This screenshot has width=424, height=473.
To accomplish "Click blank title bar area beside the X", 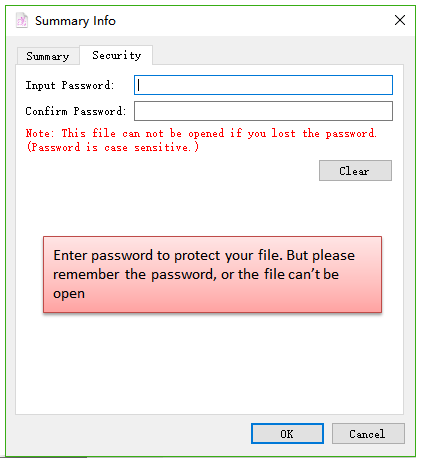I will click(x=253, y=21).
